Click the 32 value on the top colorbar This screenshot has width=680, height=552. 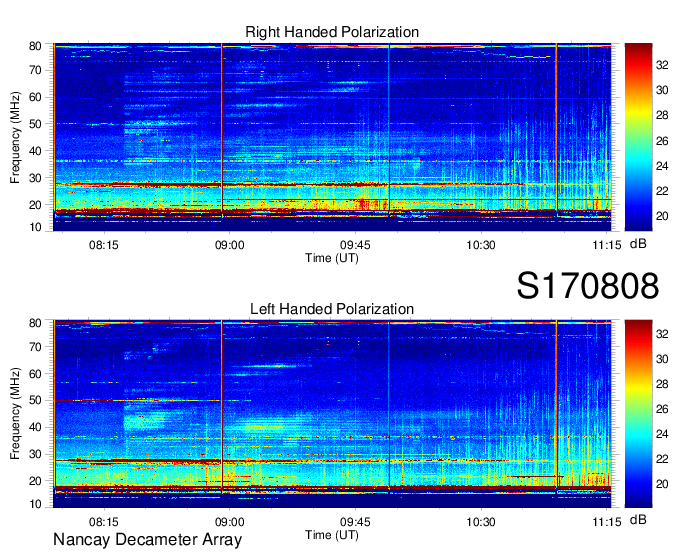coord(662,65)
